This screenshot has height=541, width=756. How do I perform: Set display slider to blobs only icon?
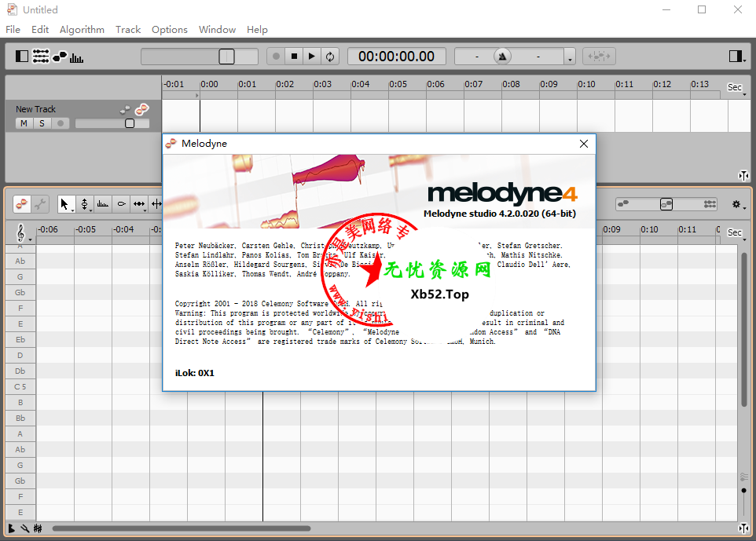[623, 204]
